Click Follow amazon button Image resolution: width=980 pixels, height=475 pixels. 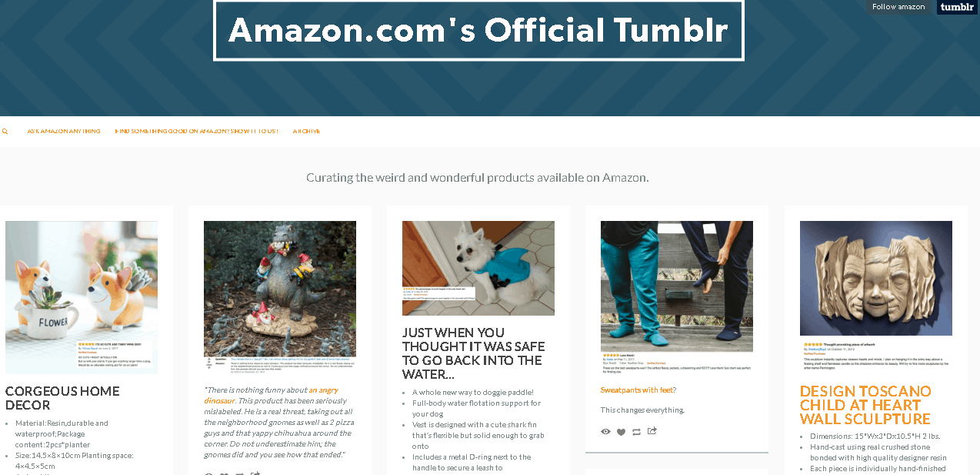click(x=898, y=7)
